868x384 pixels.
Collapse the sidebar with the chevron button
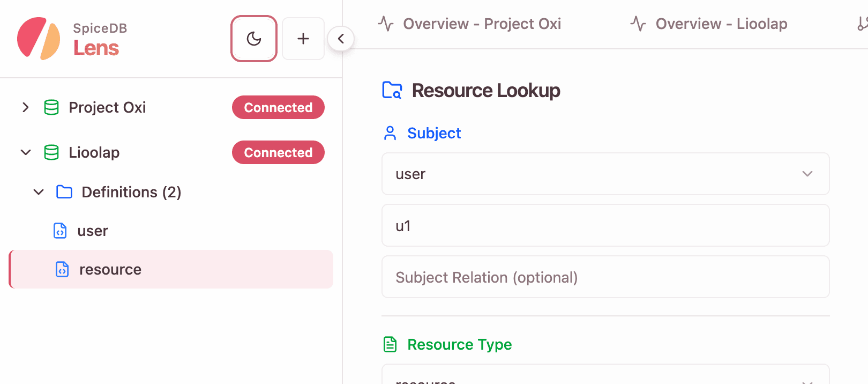[341, 39]
